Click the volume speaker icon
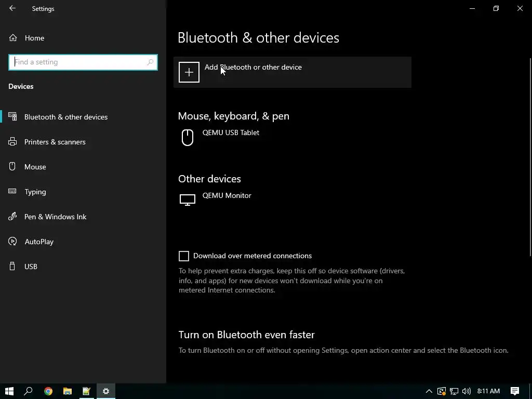 467,391
